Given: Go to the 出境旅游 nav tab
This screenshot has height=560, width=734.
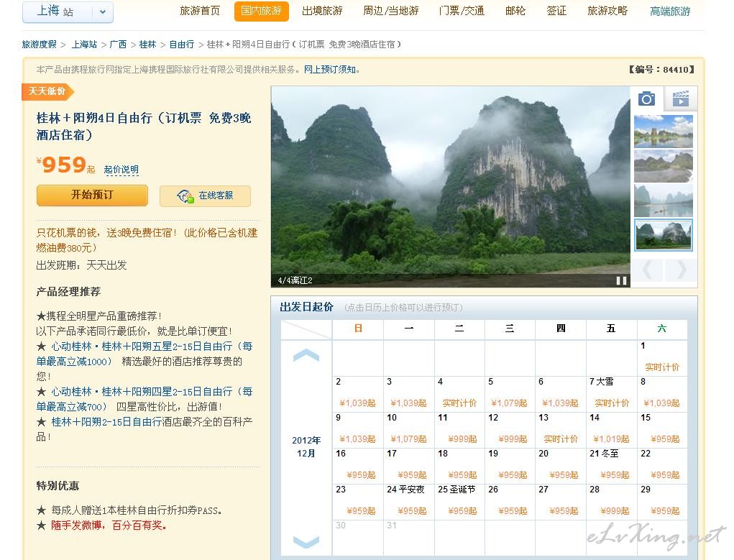Looking at the screenshot, I should 322,11.
